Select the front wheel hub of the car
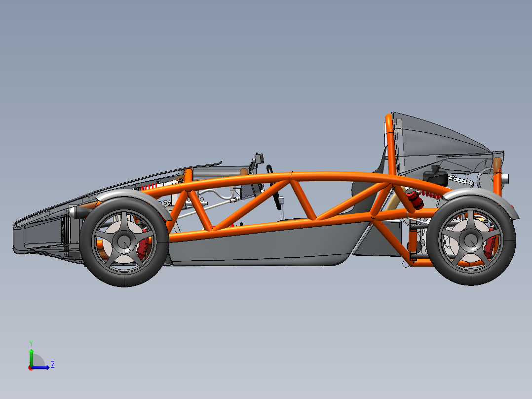 pos(124,241)
